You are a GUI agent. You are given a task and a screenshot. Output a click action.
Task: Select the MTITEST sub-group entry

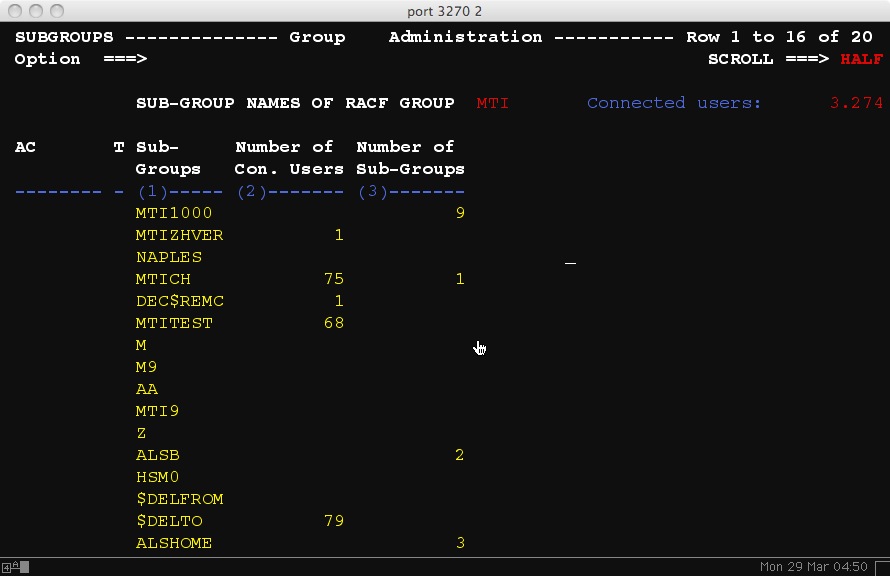(x=174, y=323)
